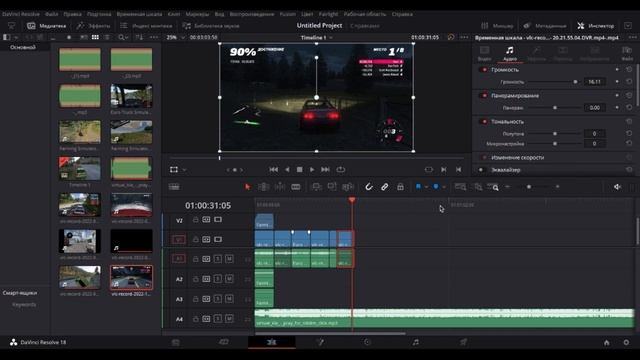The image size is (640, 360).
Task: Toggle position lock padlock in toolbar
Action: point(400,187)
